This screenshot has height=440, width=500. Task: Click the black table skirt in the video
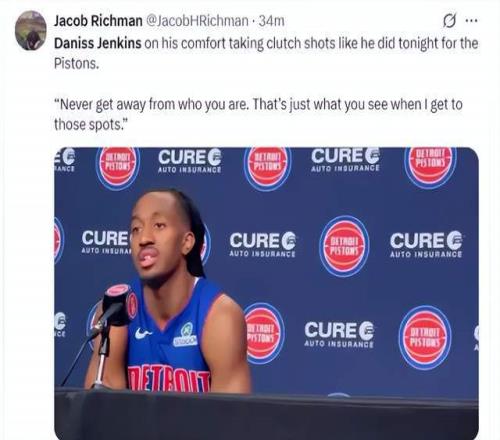(x=266, y=415)
